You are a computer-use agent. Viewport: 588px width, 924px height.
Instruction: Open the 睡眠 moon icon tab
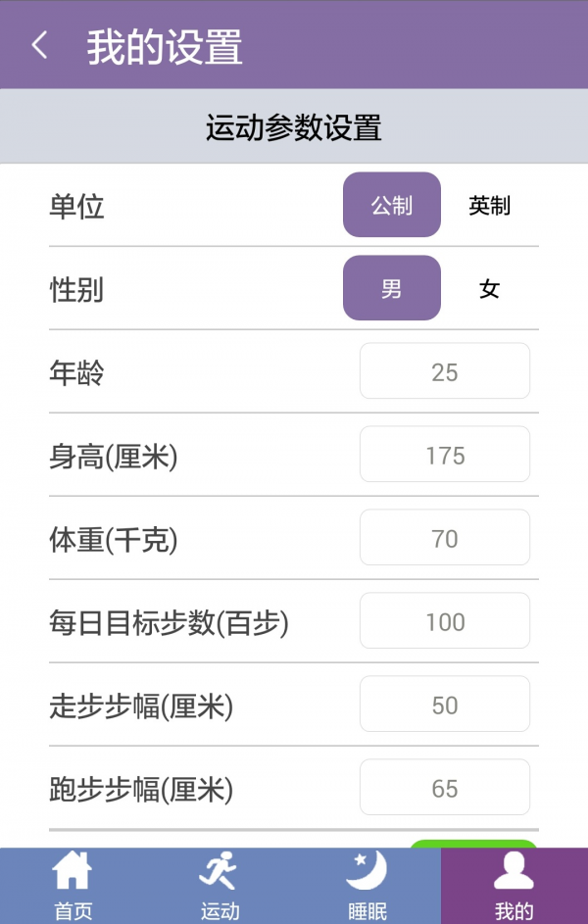pyautogui.click(x=367, y=886)
